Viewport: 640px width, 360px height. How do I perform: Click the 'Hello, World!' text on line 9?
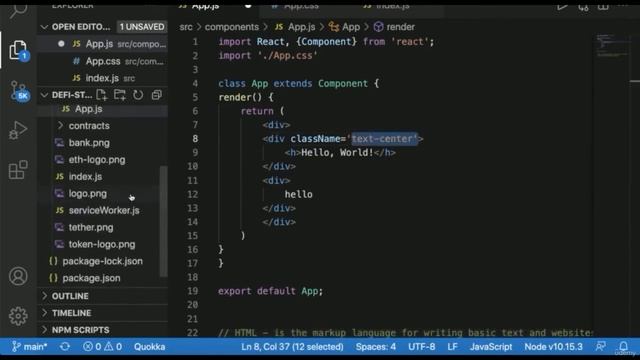point(337,153)
